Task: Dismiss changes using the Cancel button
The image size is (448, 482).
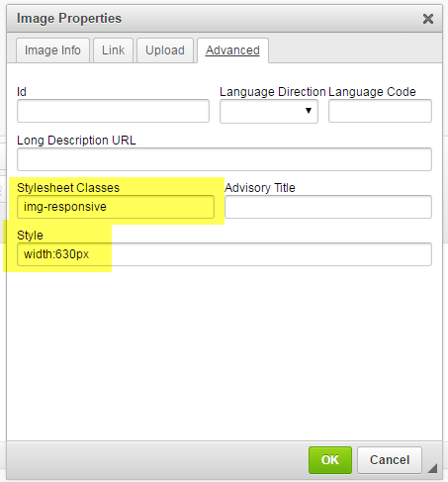Action: pyautogui.click(x=390, y=460)
